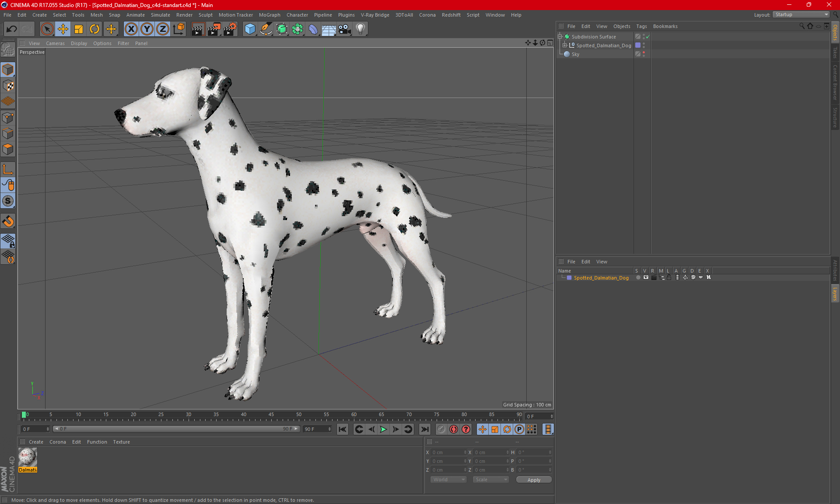Open the World coordinate system dropdown
Viewport: 840px width, 504px height.
pyautogui.click(x=448, y=479)
